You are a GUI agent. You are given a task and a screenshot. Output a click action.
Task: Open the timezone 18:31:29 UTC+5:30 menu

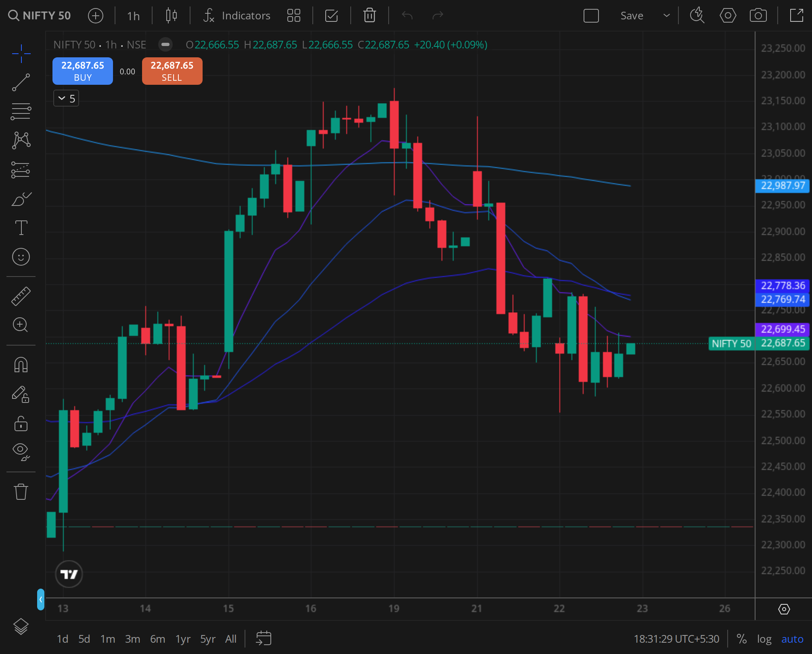coord(676,639)
